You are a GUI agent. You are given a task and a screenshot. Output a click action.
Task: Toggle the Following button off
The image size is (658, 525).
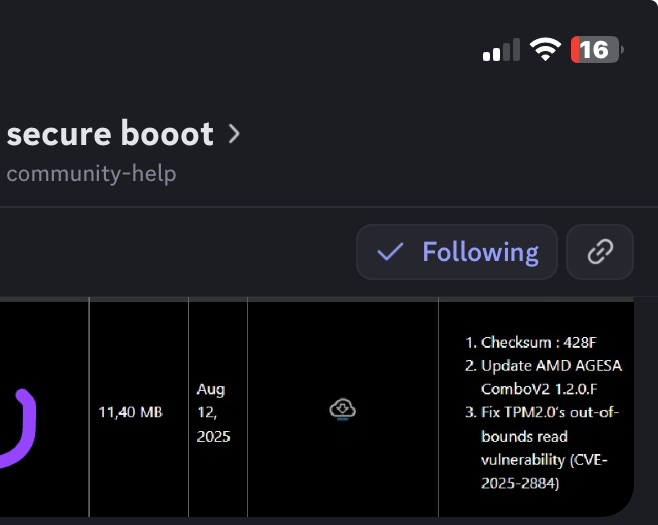pyautogui.click(x=457, y=252)
